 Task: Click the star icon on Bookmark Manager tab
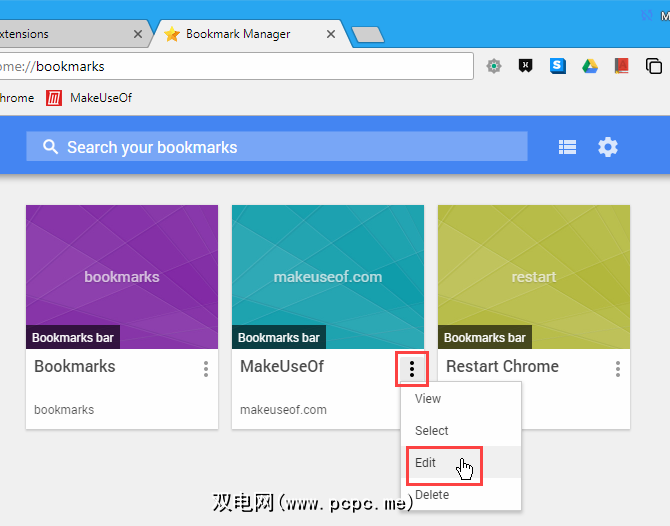pyautogui.click(x=172, y=34)
